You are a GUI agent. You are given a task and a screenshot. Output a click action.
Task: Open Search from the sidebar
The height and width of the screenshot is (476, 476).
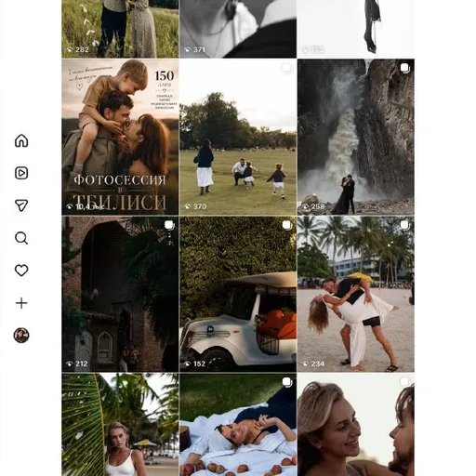pyautogui.click(x=21, y=238)
